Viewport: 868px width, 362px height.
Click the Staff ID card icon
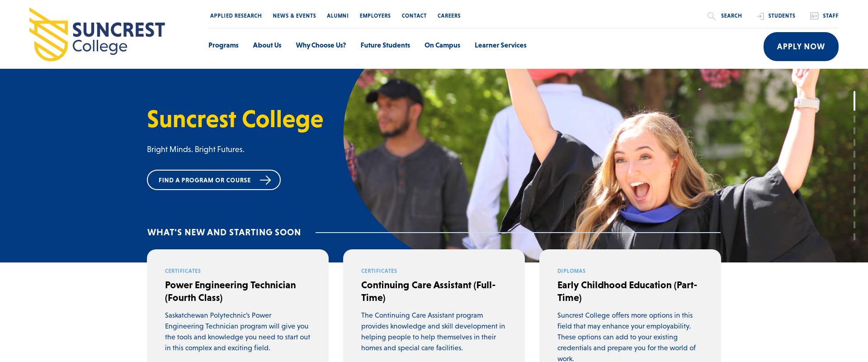[x=814, y=16]
